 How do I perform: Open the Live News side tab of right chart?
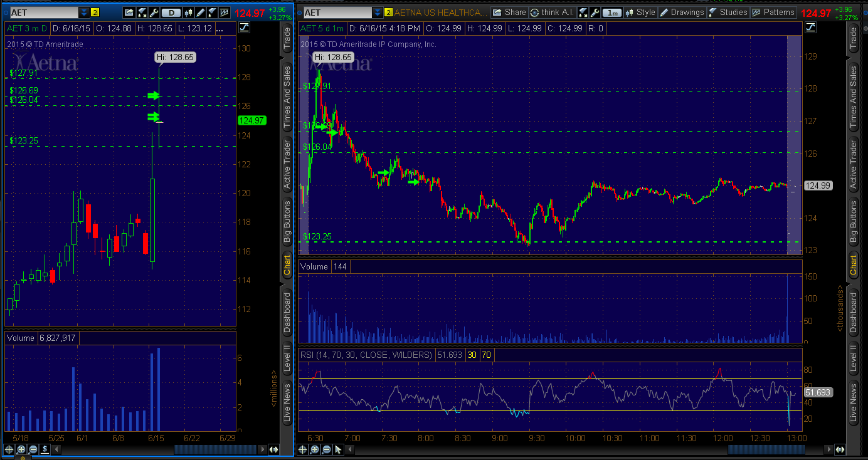[853, 402]
